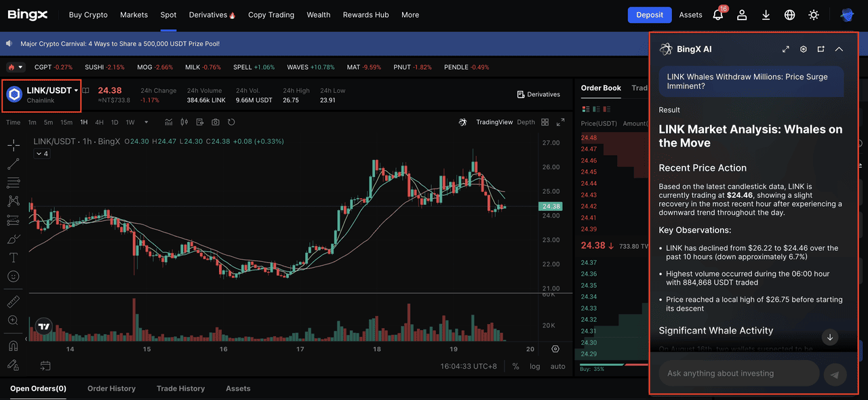Focus the Ask anything about investing field

[738, 374]
